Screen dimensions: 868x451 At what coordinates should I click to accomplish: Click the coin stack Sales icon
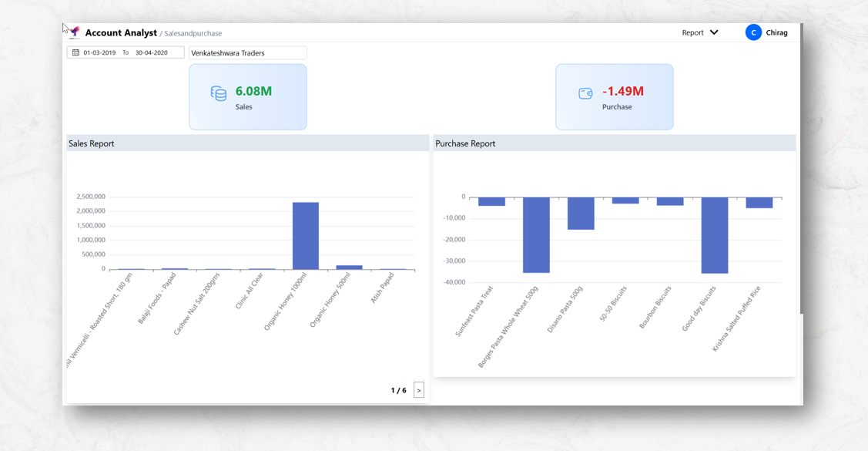(219, 93)
